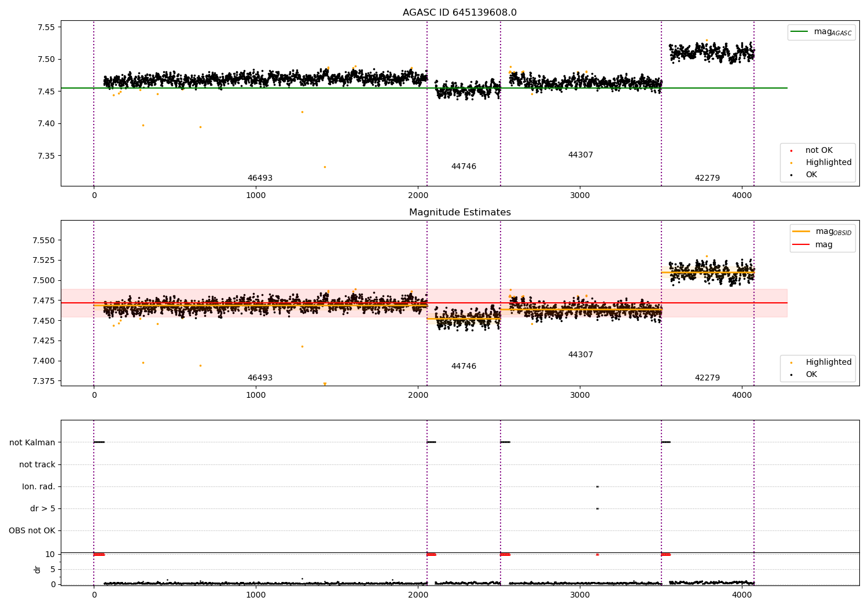The width and height of the screenshot is (868, 608).
Task: Select label 44746 in Magnitude Estimates plot
Action: click(x=464, y=367)
